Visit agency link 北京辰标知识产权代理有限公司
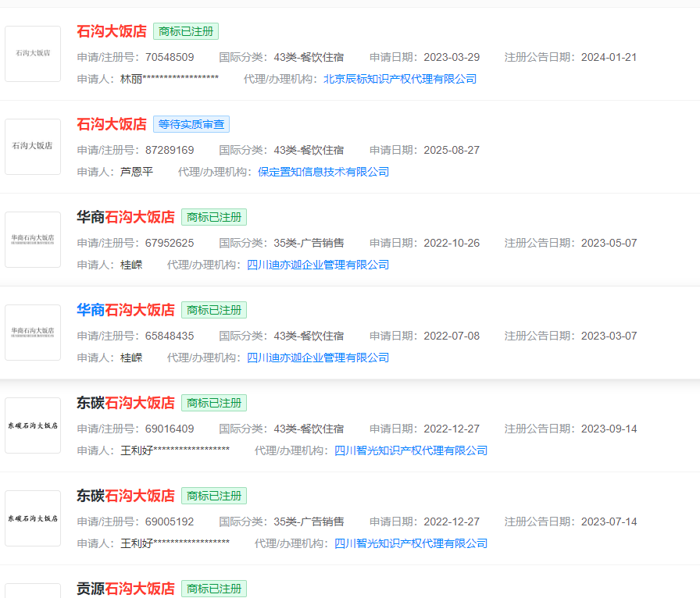Viewport: 700px width, 598px height. 399,79
